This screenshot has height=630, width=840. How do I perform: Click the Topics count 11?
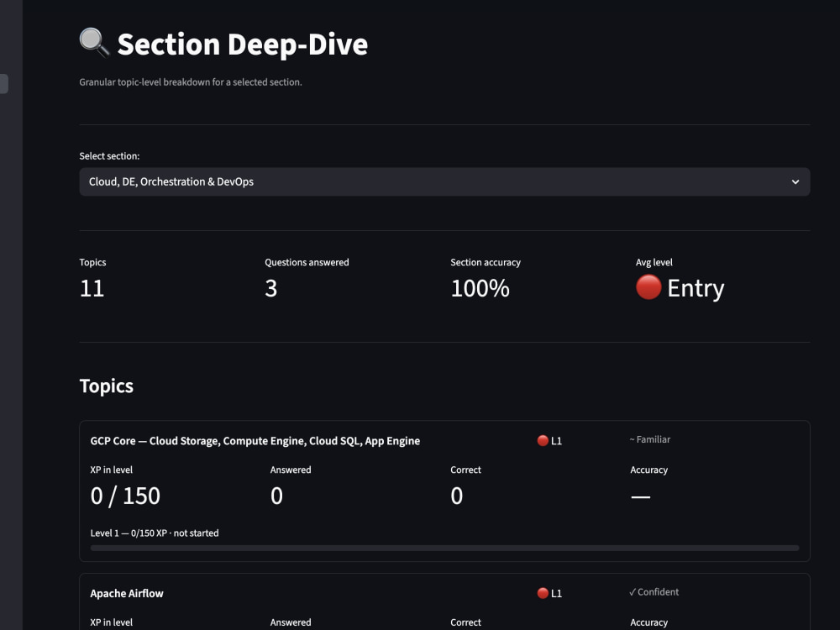click(x=92, y=288)
